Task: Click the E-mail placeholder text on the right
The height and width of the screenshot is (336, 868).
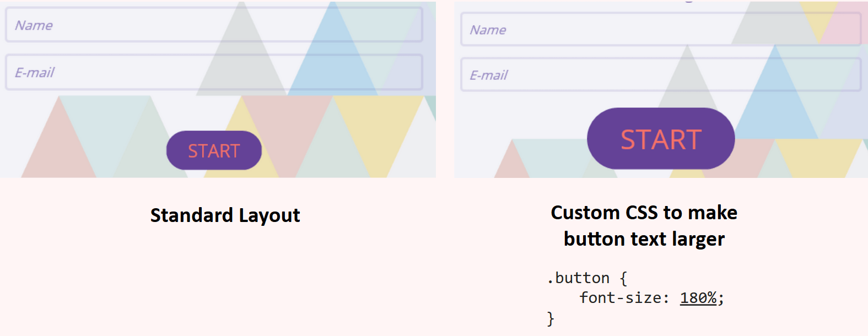Action: [488, 75]
